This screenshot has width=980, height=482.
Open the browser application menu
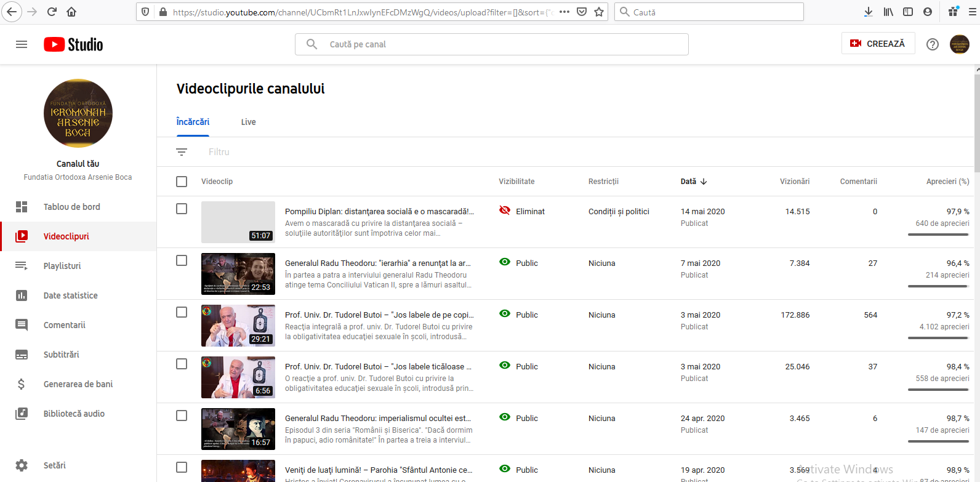973,12
